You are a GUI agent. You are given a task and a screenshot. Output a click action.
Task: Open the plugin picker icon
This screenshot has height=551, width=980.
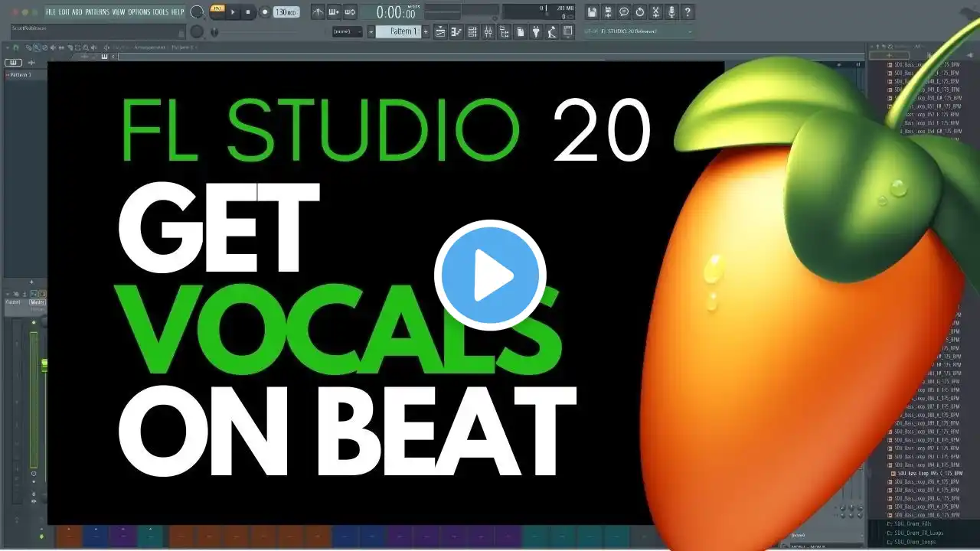536,31
